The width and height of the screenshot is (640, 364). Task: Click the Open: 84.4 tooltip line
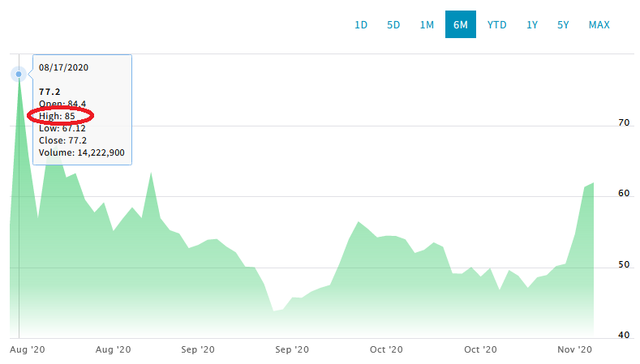click(x=63, y=104)
